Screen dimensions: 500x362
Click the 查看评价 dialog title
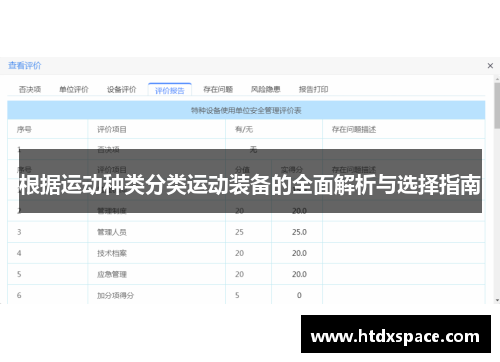[25, 65]
